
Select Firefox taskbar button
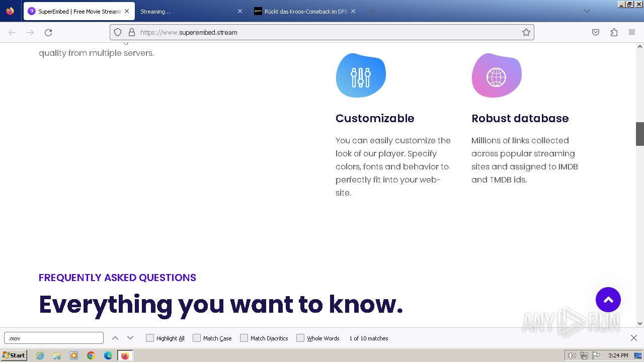coord(125,355)
